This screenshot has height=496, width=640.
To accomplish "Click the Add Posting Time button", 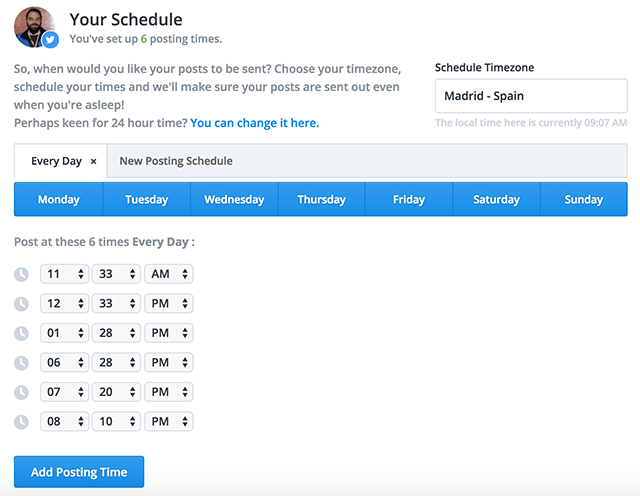I will coord(79,472).
